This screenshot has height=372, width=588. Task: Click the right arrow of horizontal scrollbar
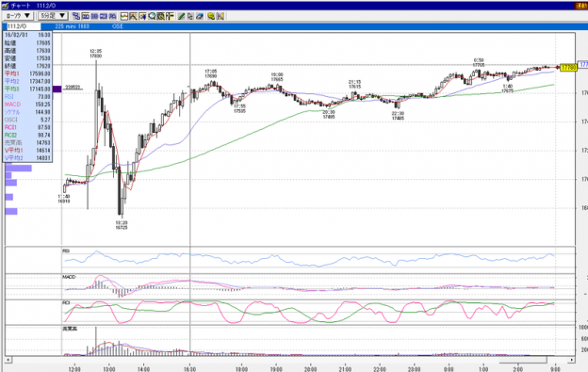click(571, 360)
